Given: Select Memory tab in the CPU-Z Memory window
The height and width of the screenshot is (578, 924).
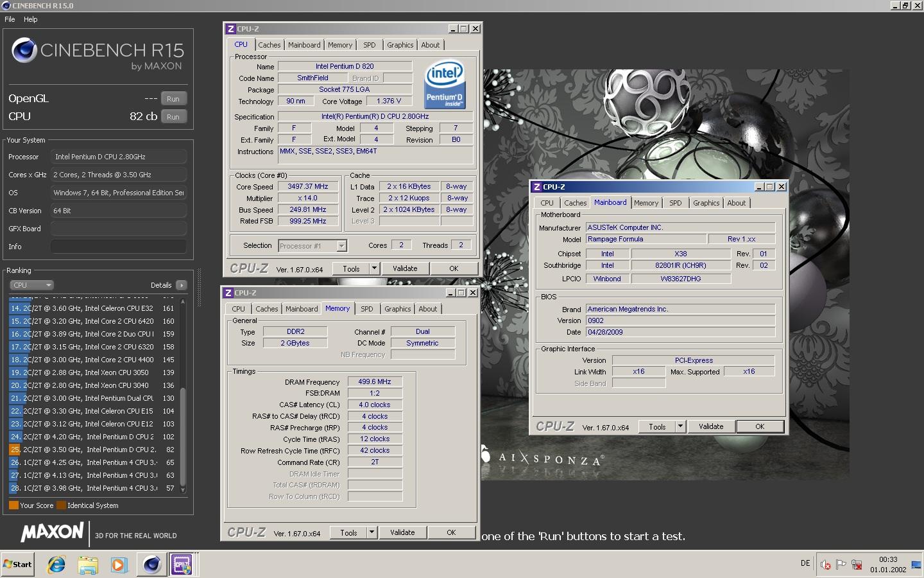Looking at the screenshot, I should [338, 309].
